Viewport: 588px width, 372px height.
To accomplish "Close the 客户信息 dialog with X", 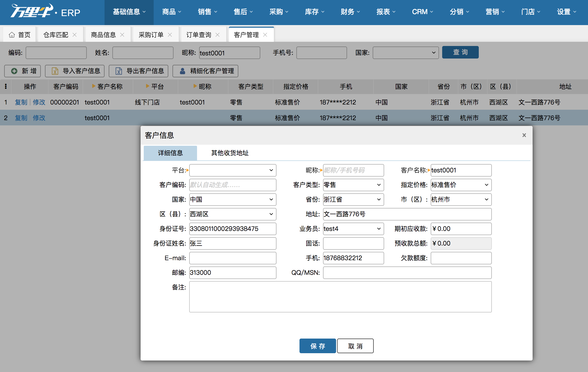I will click(x=524, y=135).
